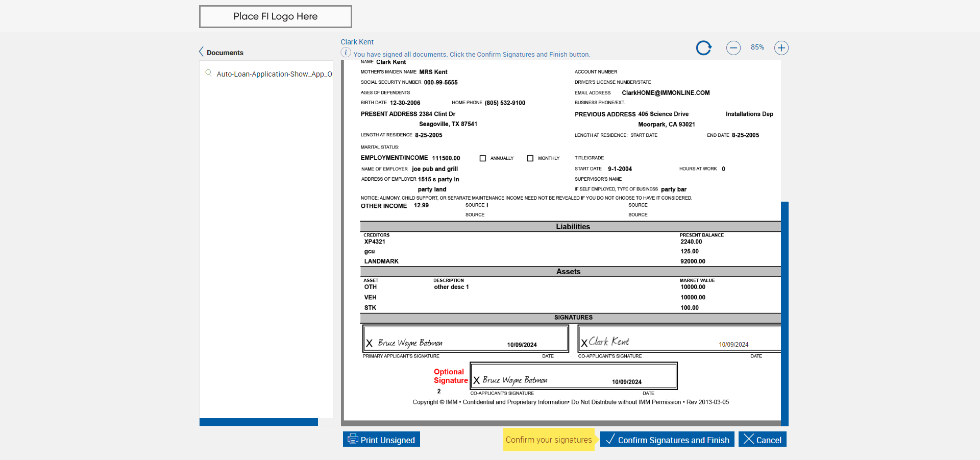This screenshot has height=460, width=980.
Task: Click the VEH asset row
Action: point(370,298)
